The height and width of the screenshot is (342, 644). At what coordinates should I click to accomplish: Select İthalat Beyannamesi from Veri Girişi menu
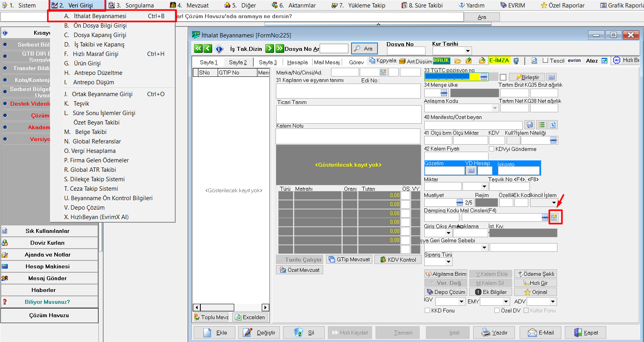pyautogui.click(x=100, y=16)
